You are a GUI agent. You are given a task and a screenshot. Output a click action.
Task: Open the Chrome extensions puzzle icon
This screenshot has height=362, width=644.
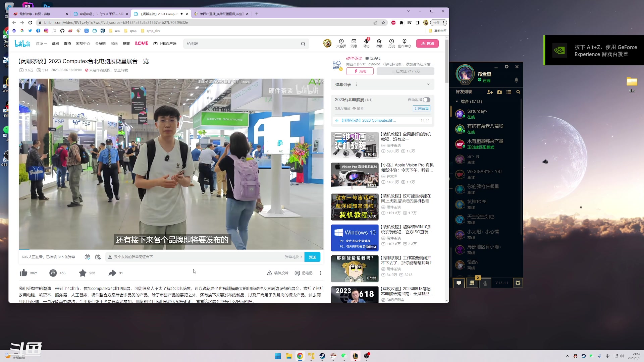pyautogui.click(x=401, y=22)
